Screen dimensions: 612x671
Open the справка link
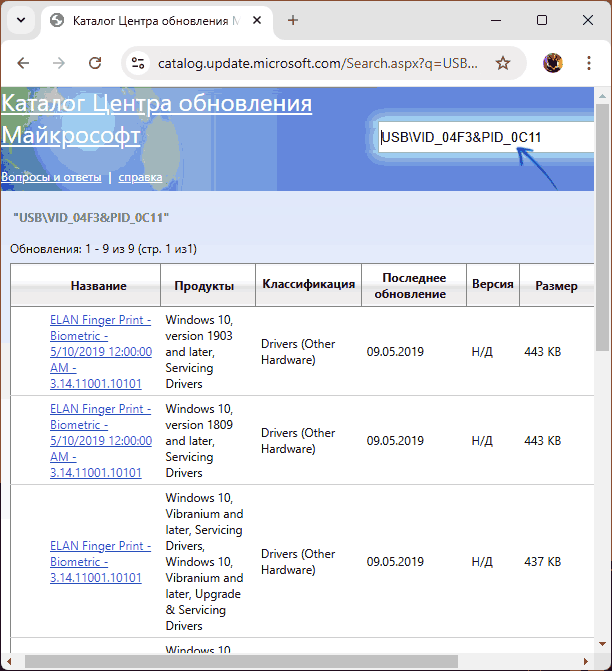(140, 177)
